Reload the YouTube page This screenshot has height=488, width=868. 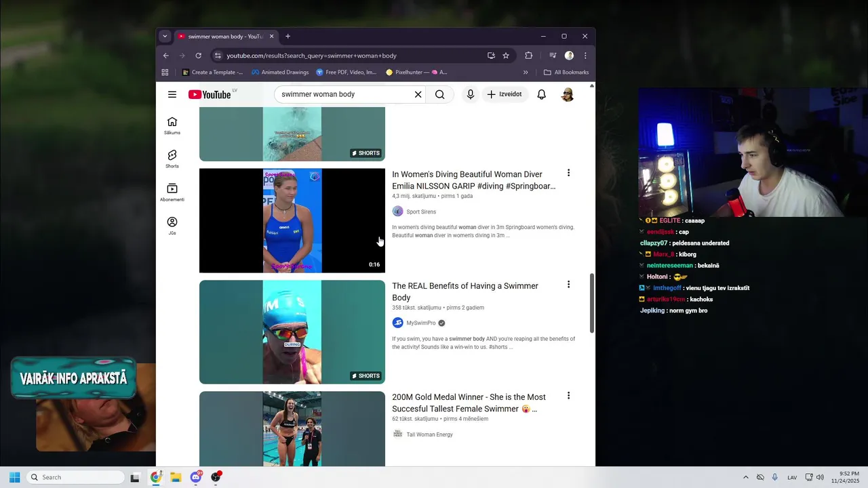[x=198, y=56]
